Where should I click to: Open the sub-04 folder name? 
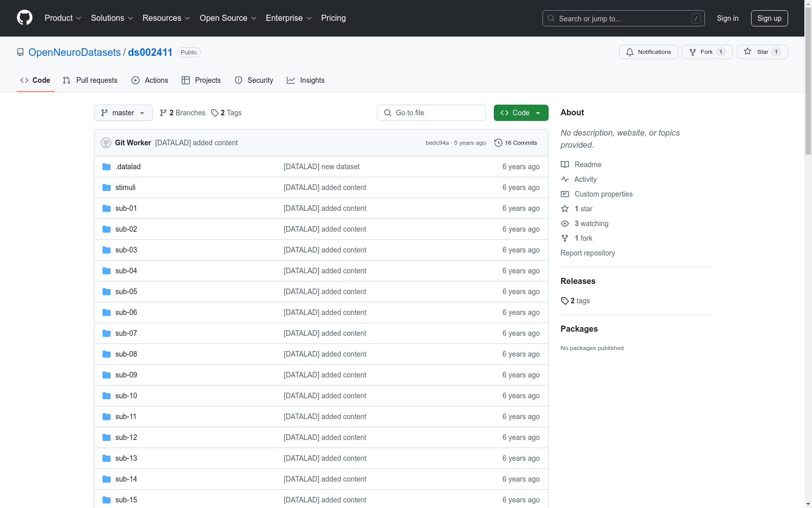pos(126,271)
